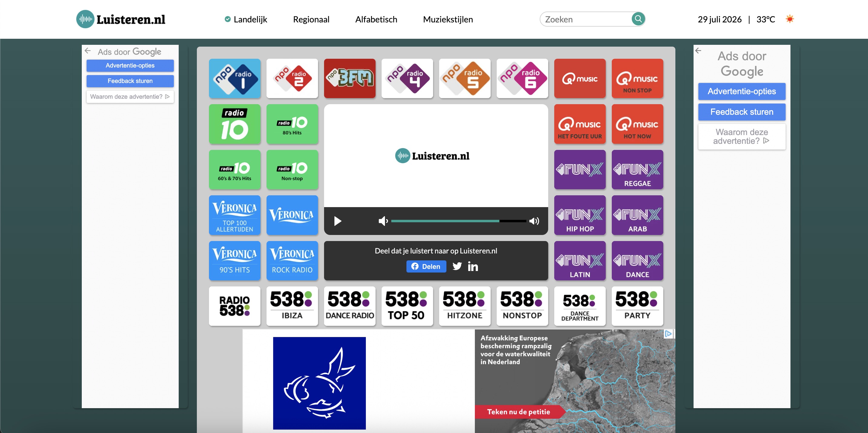Open Veronica Rock Radio
The width and height of the screenshot is (868, 433).
click(x=292, y=260)
